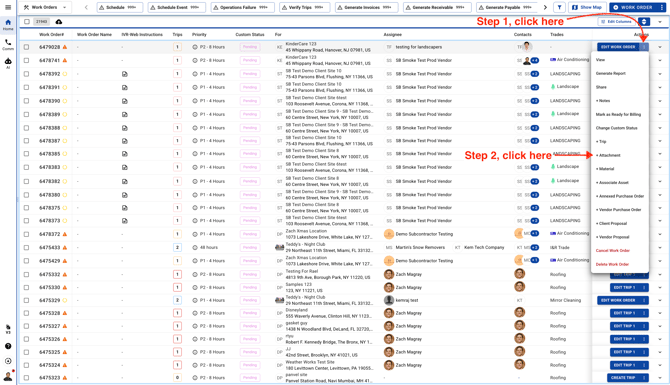670x385 pixels.
Task: Open the Work Orders module dropdown
Action: click(x=45, y=7)
